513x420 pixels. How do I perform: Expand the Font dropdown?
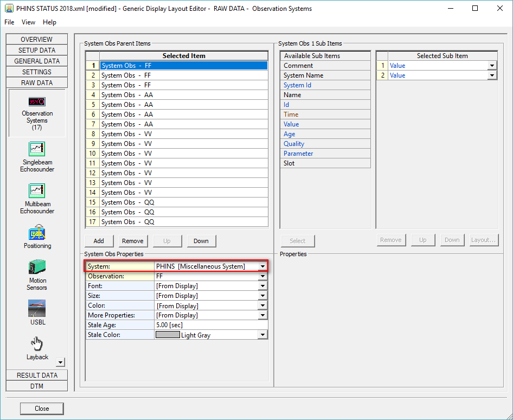point(262,286)
